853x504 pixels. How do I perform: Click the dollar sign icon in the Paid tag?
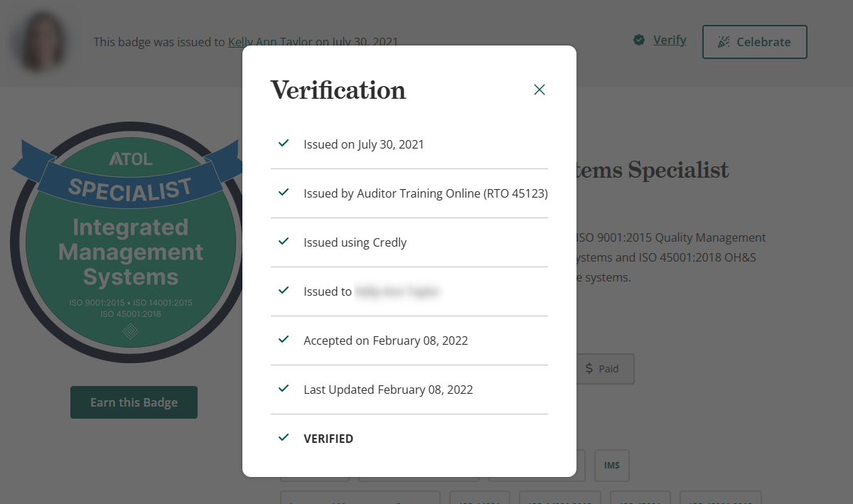(589, 368)
